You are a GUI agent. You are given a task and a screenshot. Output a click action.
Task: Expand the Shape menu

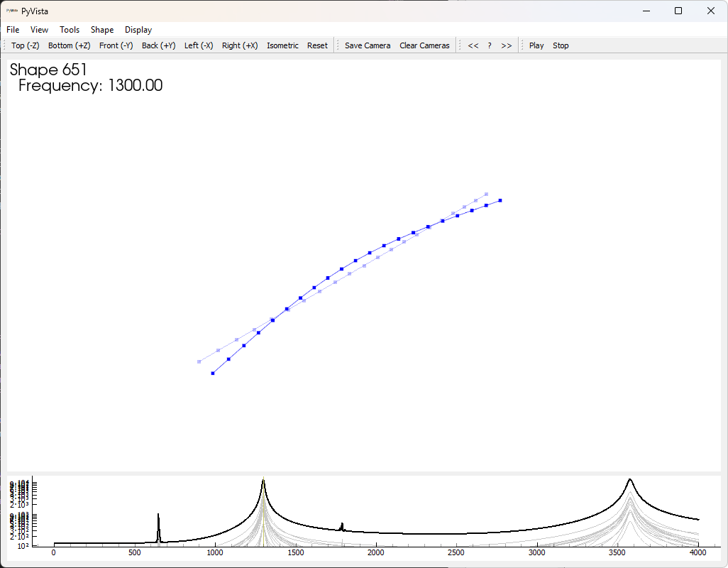(102, 30)
